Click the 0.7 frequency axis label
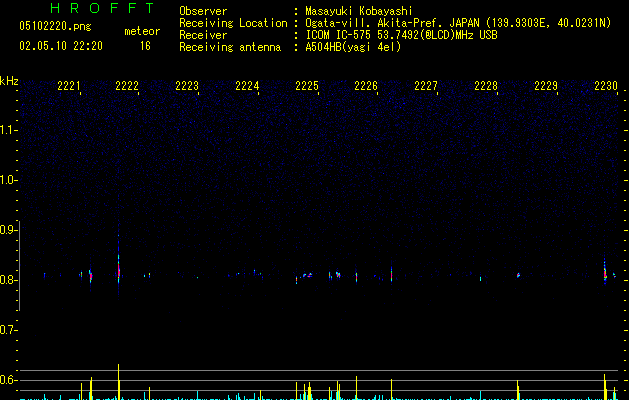 [x=8, y=330]
